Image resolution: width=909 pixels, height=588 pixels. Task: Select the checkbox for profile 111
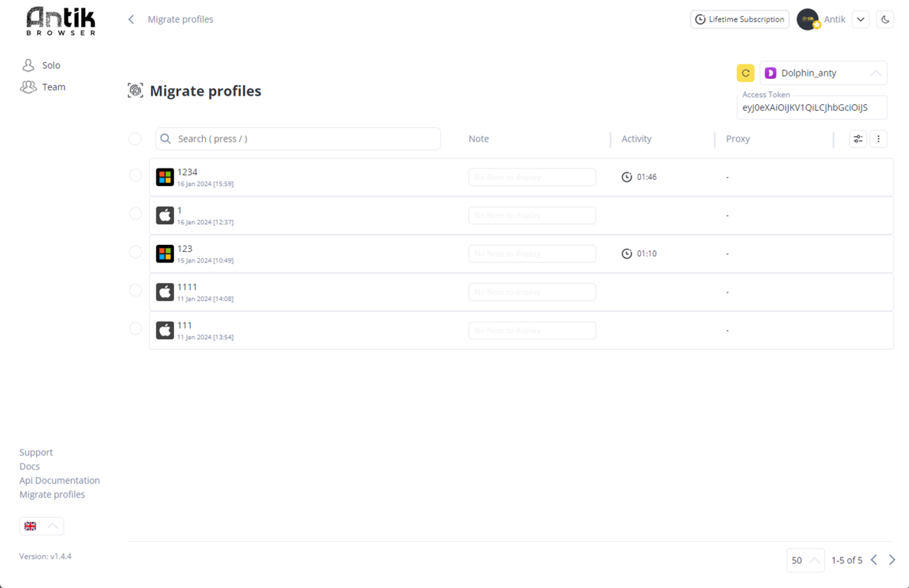[x=135, y=328]
